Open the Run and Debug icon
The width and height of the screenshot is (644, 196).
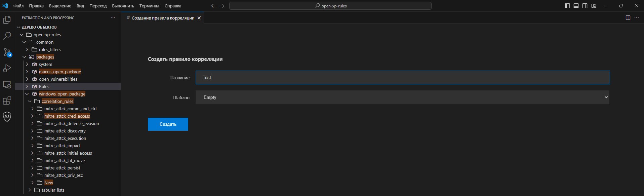7,68
